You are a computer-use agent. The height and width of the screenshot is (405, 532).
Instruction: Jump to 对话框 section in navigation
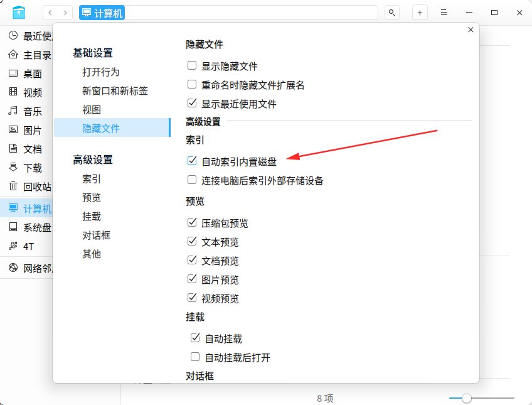pos(97,235)
